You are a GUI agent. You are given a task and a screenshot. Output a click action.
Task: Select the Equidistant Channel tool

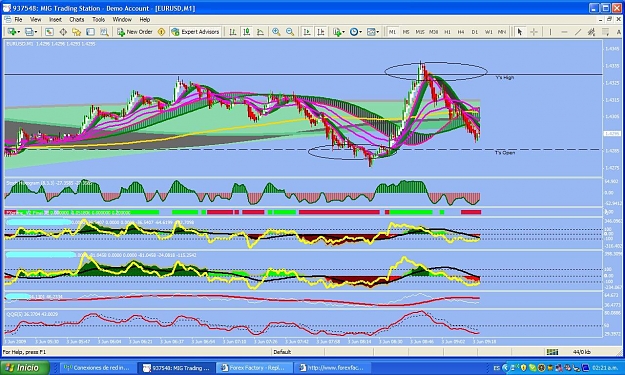tap(592, 32)
